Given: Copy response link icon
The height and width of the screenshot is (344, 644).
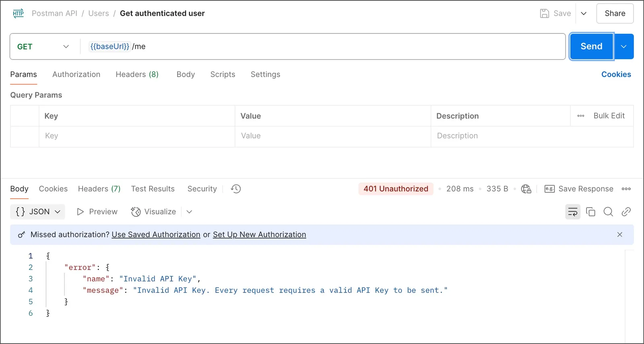Looking at the screenshot, I should 626,212.
